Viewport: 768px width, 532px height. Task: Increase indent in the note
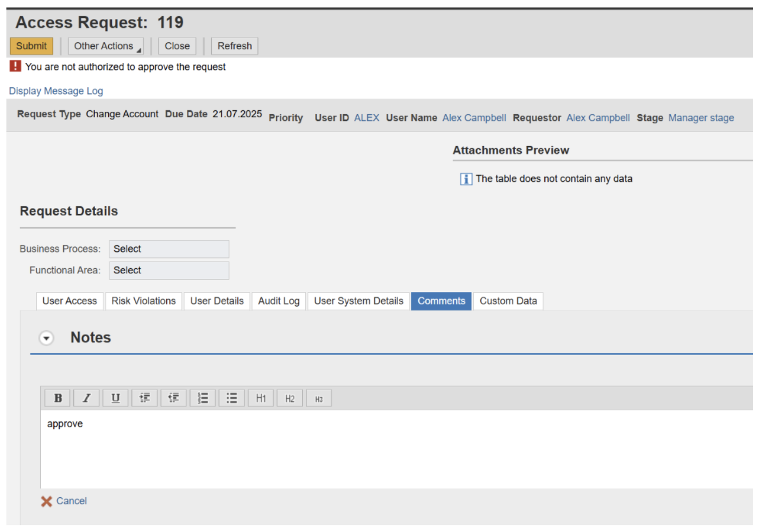coord(144,397)
